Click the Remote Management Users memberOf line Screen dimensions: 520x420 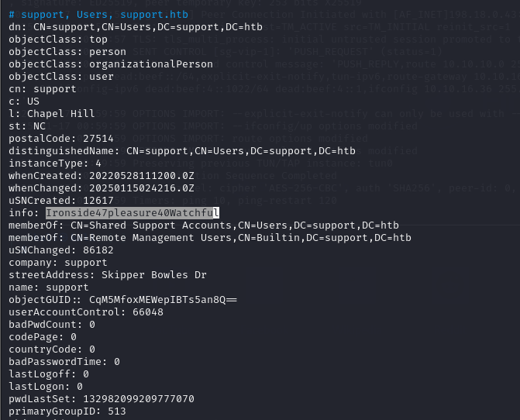tap(209, 238)
